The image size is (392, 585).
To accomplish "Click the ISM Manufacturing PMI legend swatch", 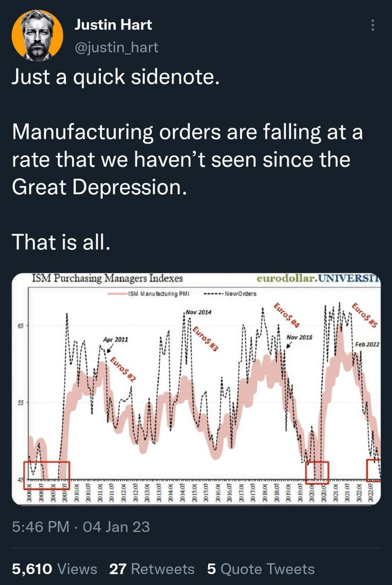I will pyautogui.click(x=118, y=293).
